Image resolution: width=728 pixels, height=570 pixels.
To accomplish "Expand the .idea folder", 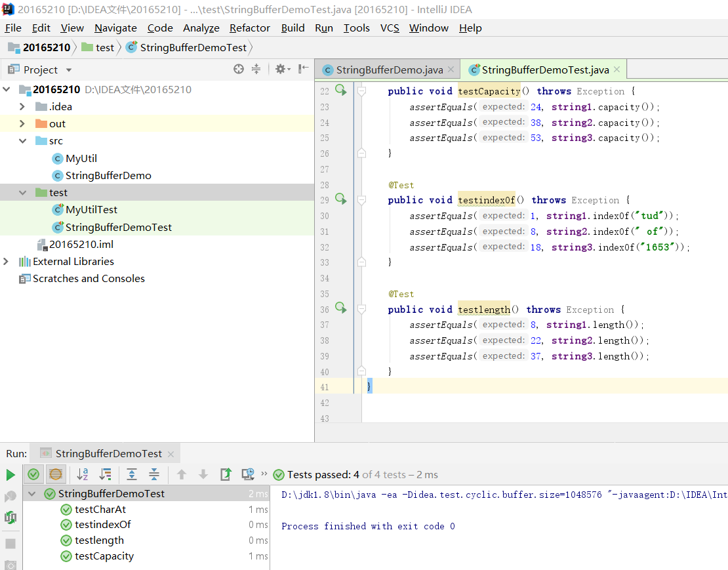I will (x=22, y=106).
